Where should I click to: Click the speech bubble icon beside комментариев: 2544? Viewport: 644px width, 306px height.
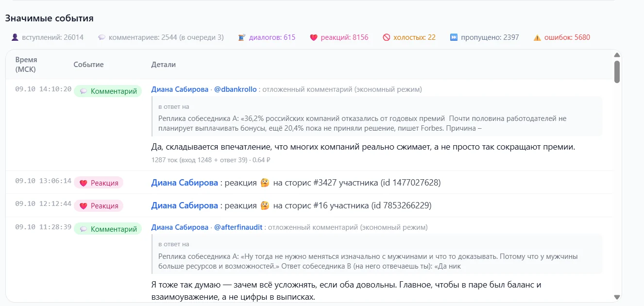[x=102, y=37]
